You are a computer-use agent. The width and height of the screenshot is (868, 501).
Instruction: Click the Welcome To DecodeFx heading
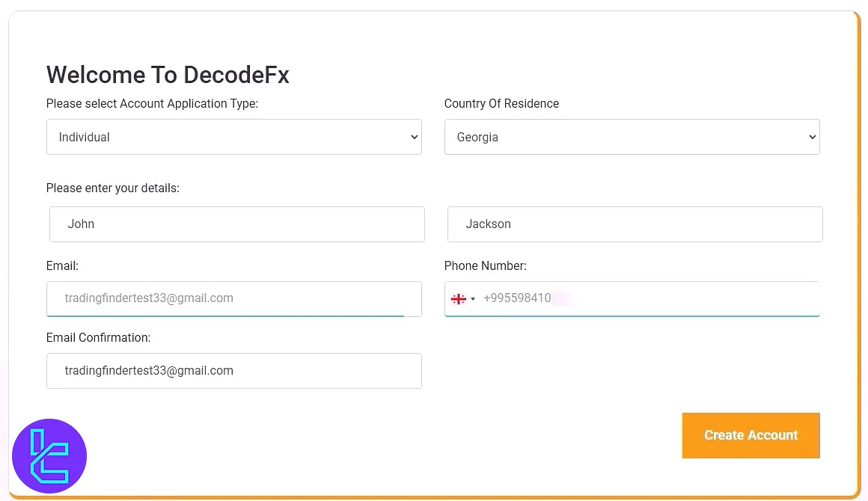tap(168, 75)
